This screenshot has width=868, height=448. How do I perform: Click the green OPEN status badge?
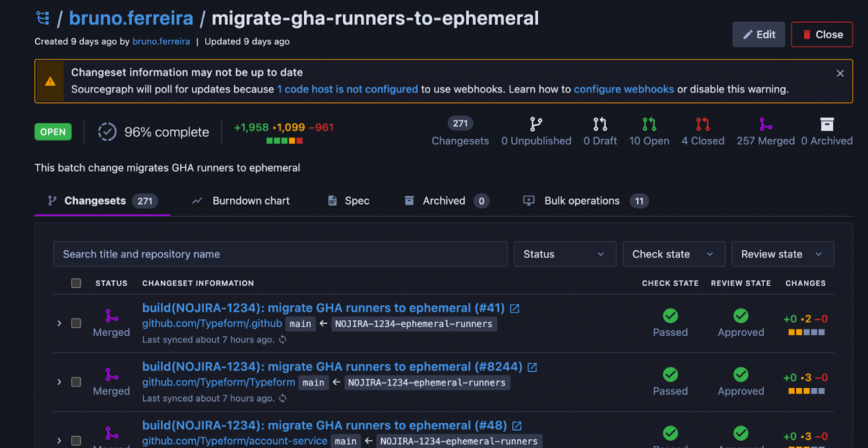pyautogui.click(x=53, y=132)
